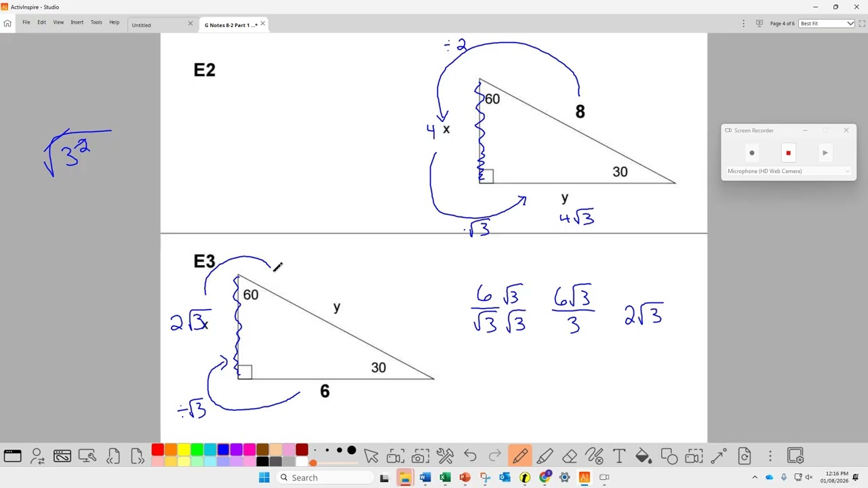Redo the last undone action

click(x=495, y=456)
